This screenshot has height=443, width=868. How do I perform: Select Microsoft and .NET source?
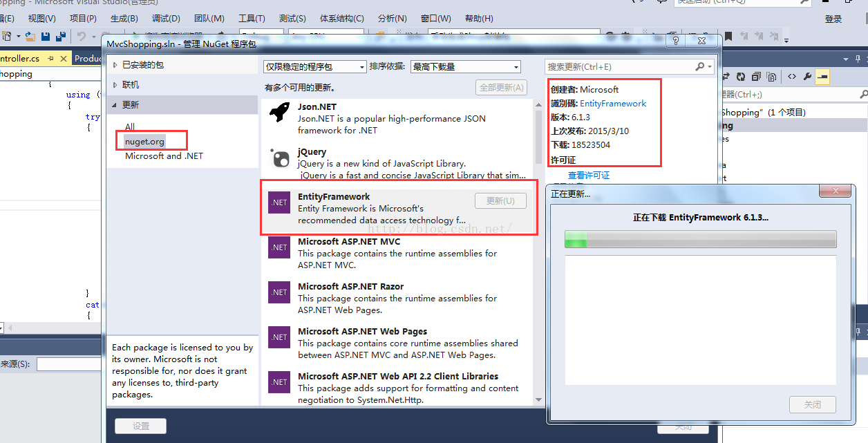pos(164,156)
